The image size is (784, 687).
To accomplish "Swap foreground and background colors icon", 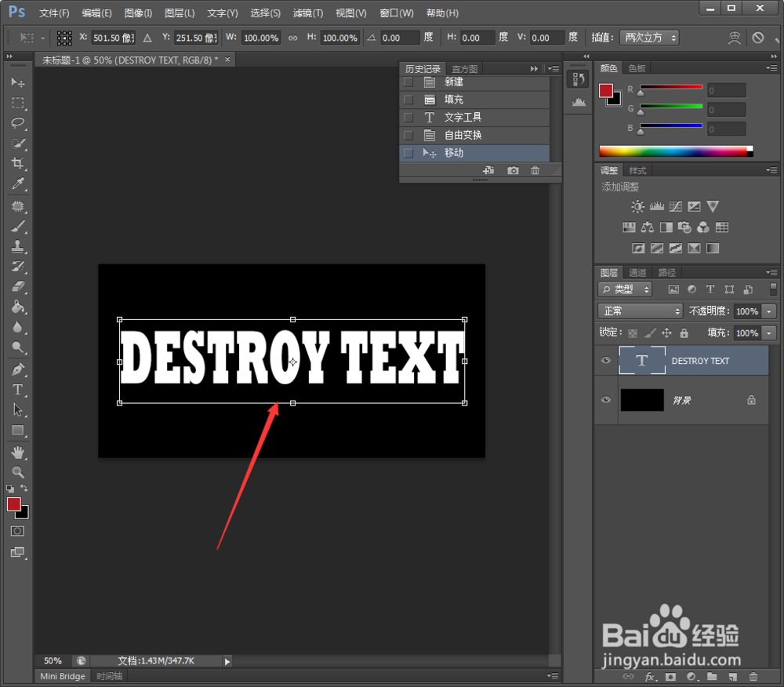I will pyautogui.click(x=24, y=488).
